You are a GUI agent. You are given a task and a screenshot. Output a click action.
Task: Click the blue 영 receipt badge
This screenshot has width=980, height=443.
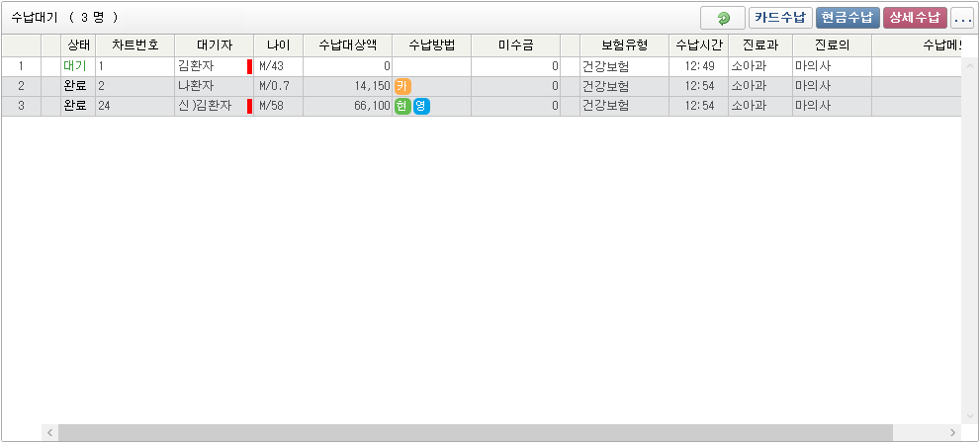(421, 106)
